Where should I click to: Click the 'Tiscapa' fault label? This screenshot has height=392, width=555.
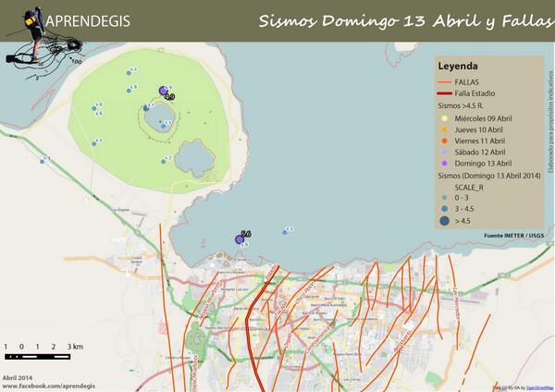[279, 308]
